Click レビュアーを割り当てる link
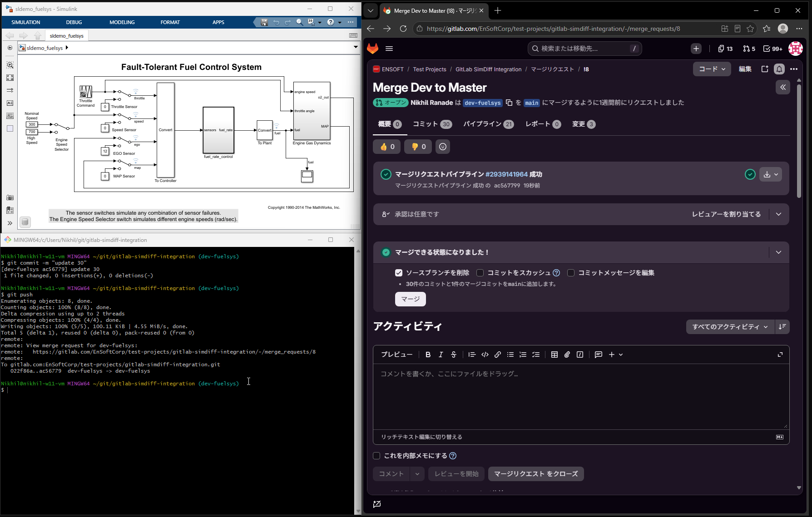 [726, 214]
